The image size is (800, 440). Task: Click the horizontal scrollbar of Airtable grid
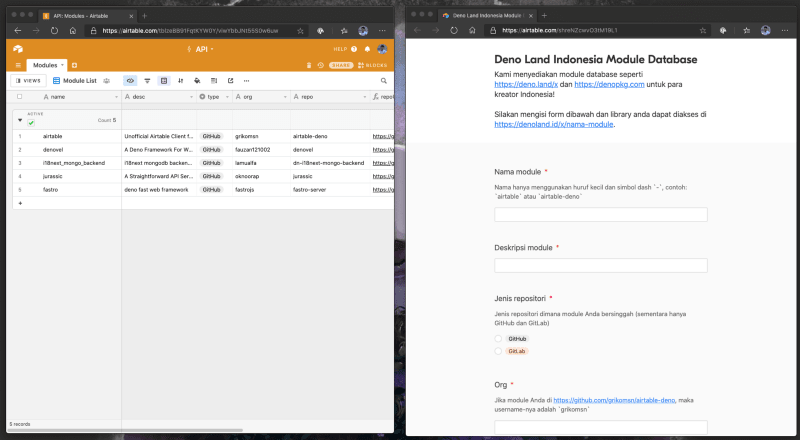coord(125,430)
